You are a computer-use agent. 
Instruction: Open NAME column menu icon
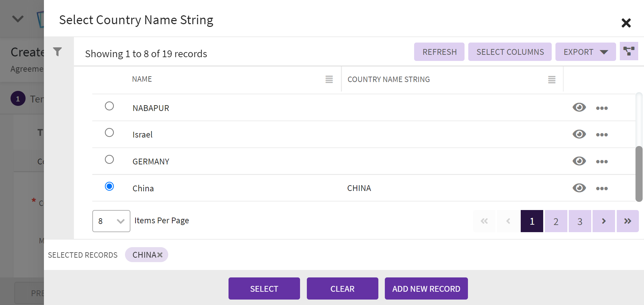(x=329, y=79)
